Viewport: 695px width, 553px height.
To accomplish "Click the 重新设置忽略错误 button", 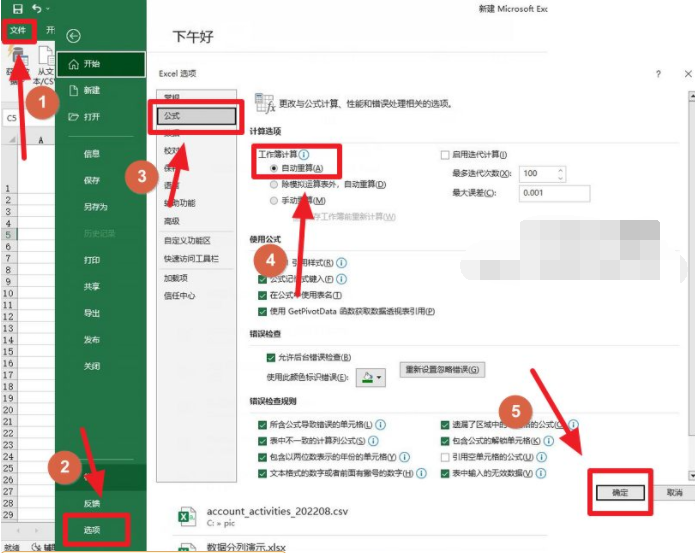I will click(x=442, y=370).
